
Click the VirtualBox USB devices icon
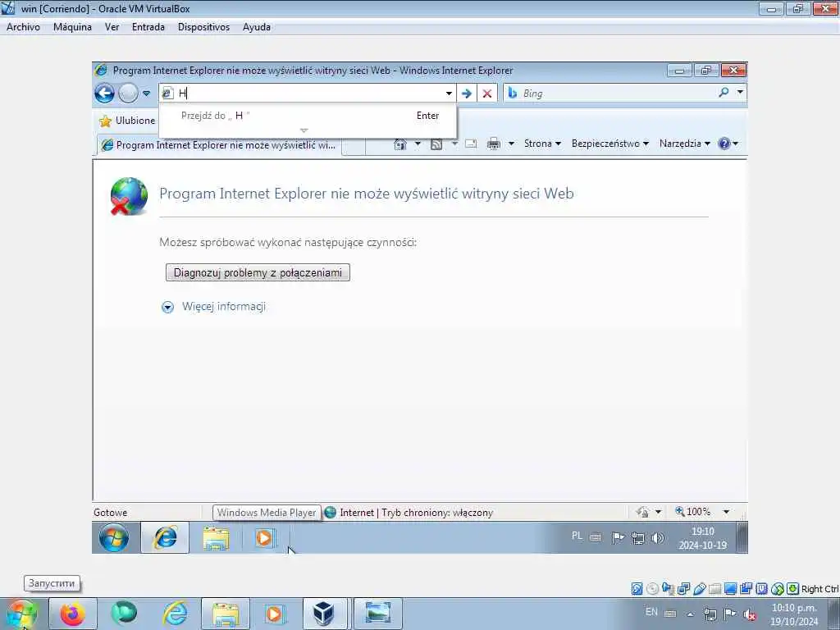click(x=699, y=589)
